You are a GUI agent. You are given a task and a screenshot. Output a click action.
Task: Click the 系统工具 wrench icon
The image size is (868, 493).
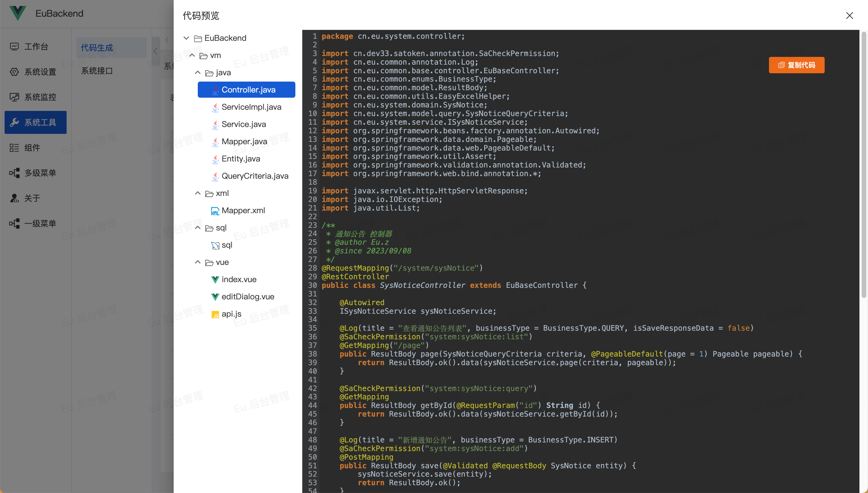tap(14, 122)
